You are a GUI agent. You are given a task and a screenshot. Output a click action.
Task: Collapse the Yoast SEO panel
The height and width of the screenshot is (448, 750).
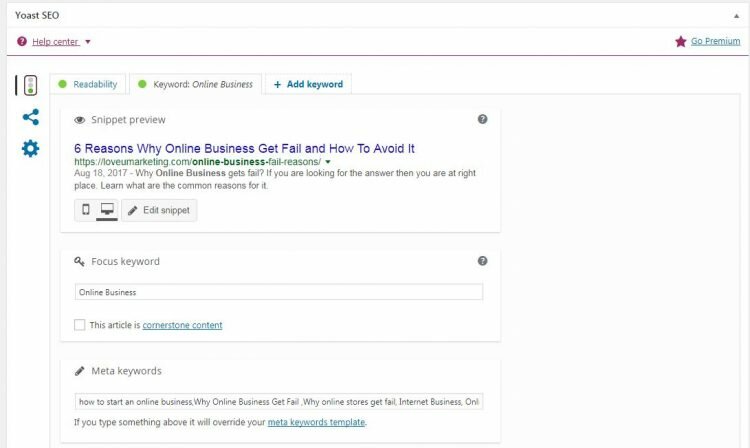click(x=736, y=16)
